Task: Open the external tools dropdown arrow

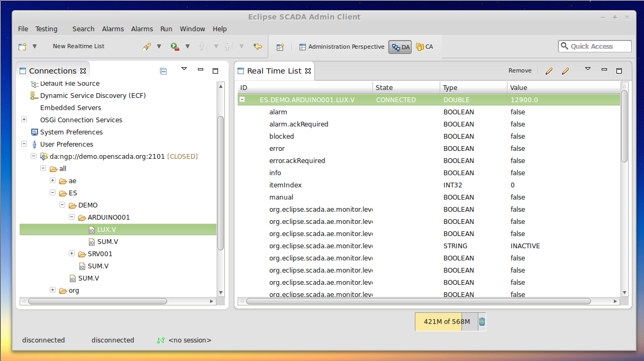Action: [x=187, y=47]
